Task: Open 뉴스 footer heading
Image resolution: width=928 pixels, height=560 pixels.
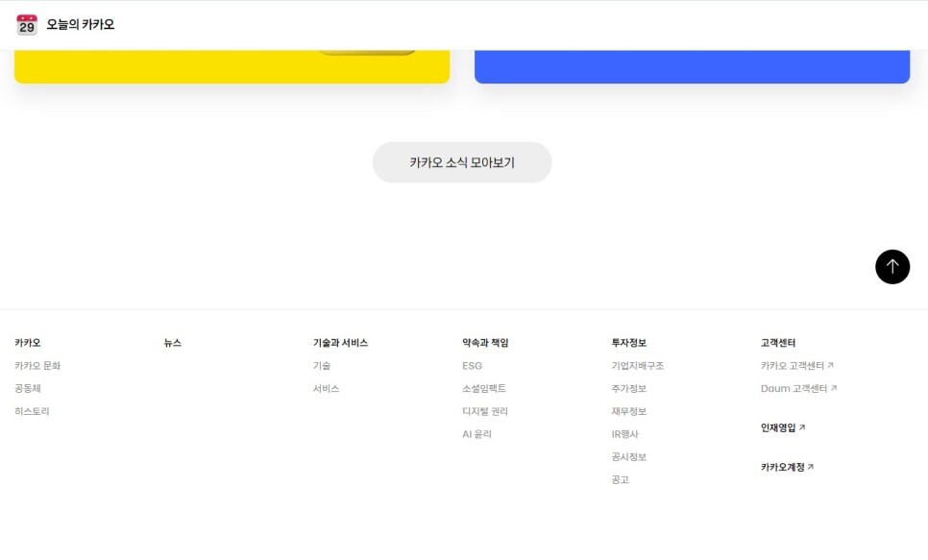Action: pos(172,343)
